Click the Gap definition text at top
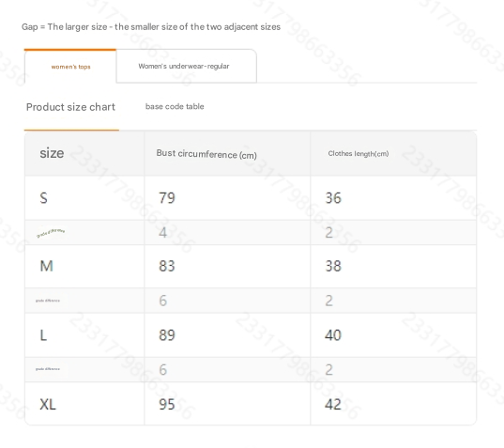The width and height of the screenshot is (504, 448). 151,26
